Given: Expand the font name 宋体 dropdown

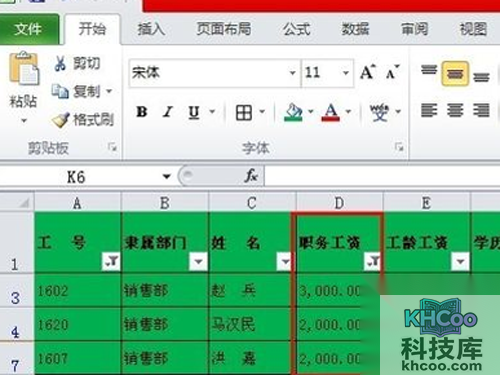Looking at the screenshot, I should pyautogui.click(x=292, y=73).
